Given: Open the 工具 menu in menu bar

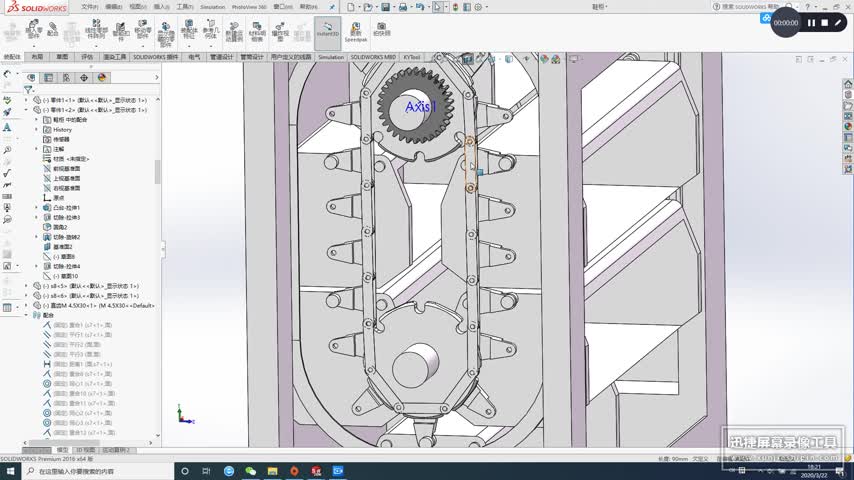Looking at the screenshot, I should click(x=184, y=6).
